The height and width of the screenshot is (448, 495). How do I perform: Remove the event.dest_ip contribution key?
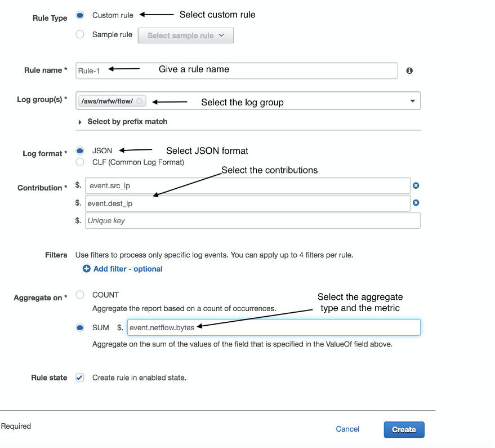tap(416, 203)
